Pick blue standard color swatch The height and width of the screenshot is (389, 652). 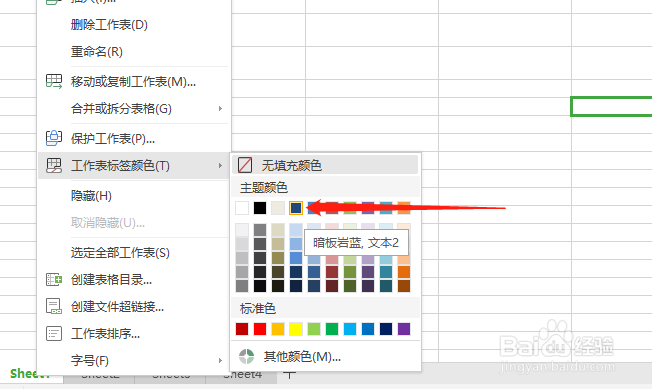tap(368, 329)
